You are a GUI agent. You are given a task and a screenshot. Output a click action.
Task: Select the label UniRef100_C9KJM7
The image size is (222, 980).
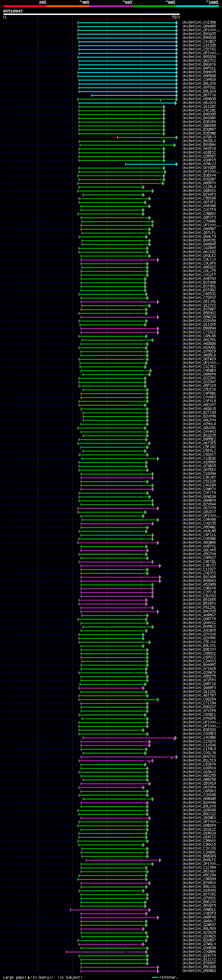199,477
